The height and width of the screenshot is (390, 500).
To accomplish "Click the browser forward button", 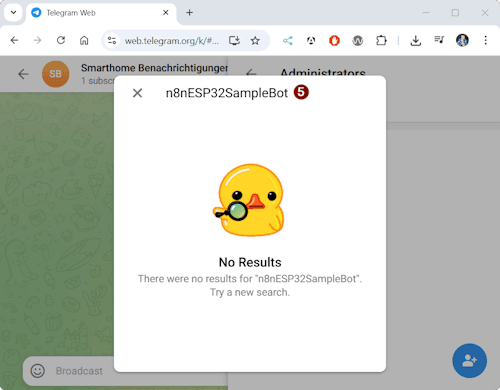I will pos(37,41).
